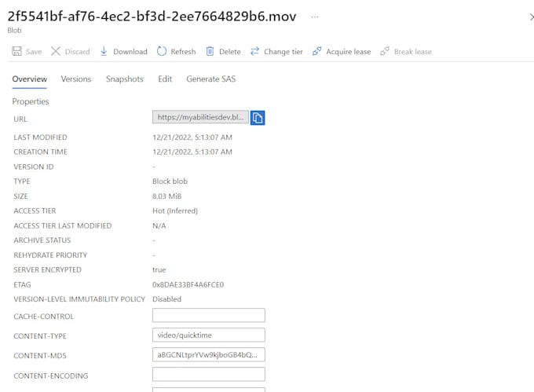Click into the CACHE-CONTROL input field
The height and width of the screenshot is (392, 534).
(x=209, y=315)
